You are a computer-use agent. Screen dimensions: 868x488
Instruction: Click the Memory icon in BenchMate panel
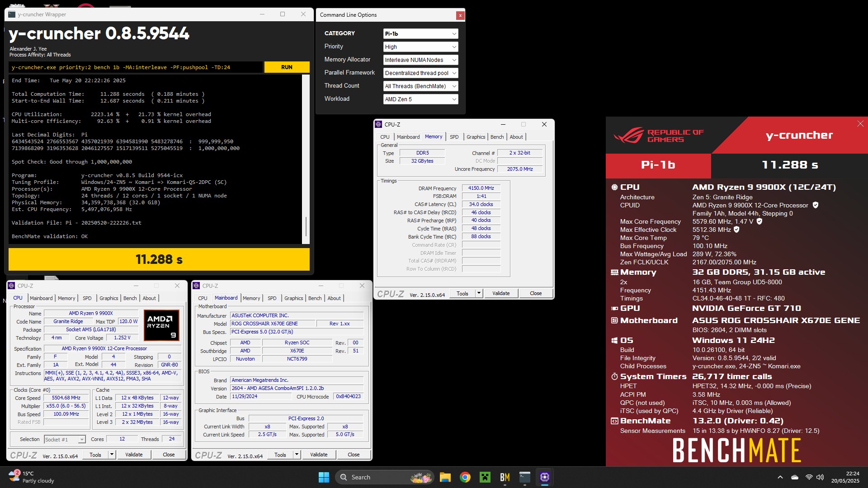coord(614,272)
